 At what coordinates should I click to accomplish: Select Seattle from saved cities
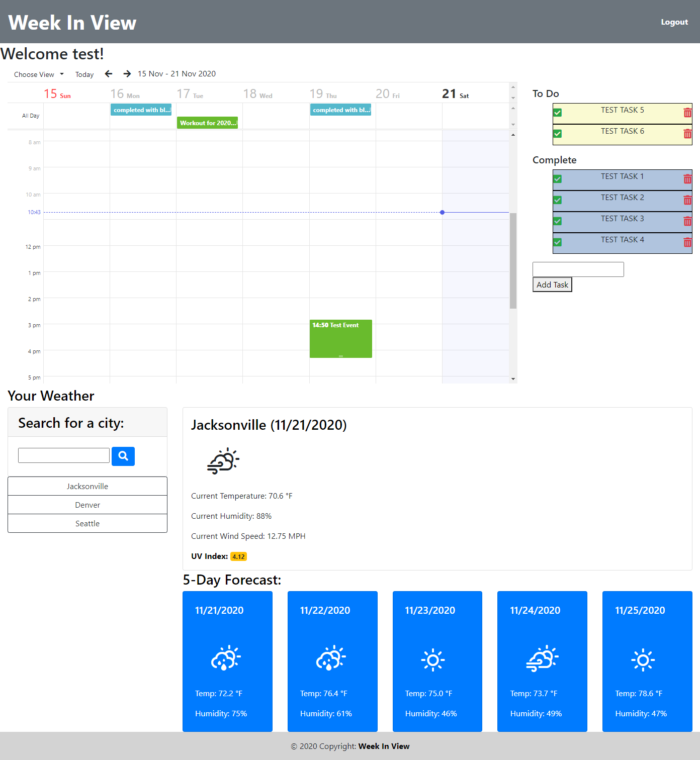click(x=87, y=523)
